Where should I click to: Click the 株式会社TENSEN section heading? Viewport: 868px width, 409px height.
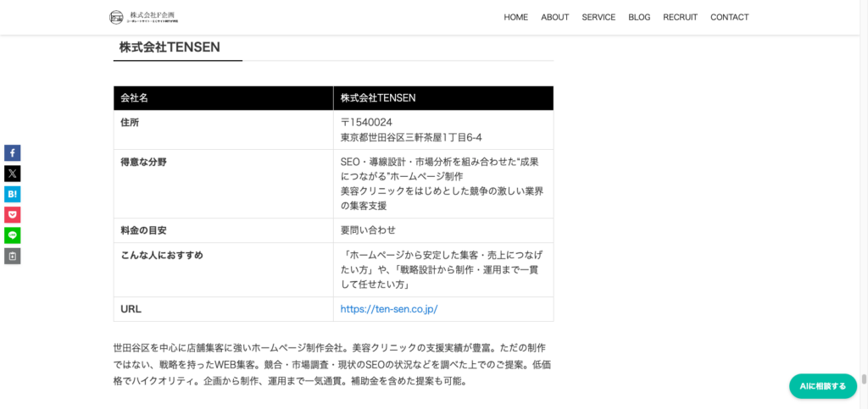tap(170, 47)
